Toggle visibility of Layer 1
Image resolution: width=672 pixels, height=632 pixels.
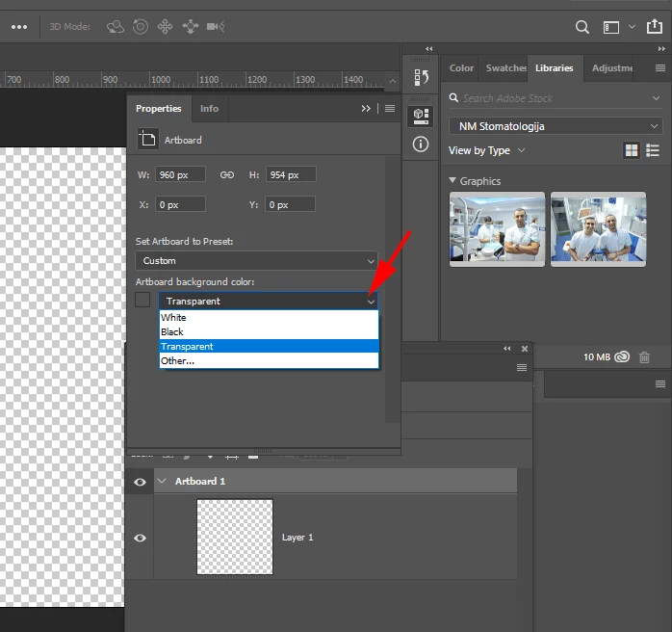(x=140, y=538)
